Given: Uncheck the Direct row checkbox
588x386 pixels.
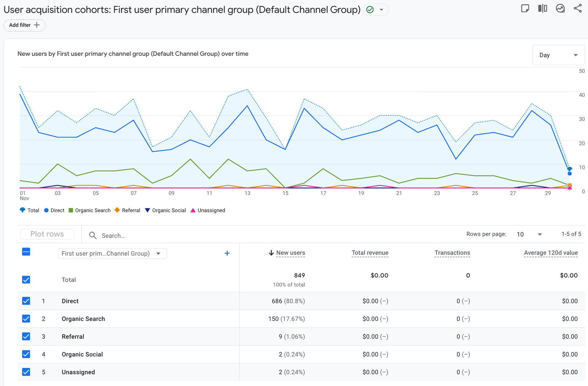Looking at the screenshot, I should point(26,301).
